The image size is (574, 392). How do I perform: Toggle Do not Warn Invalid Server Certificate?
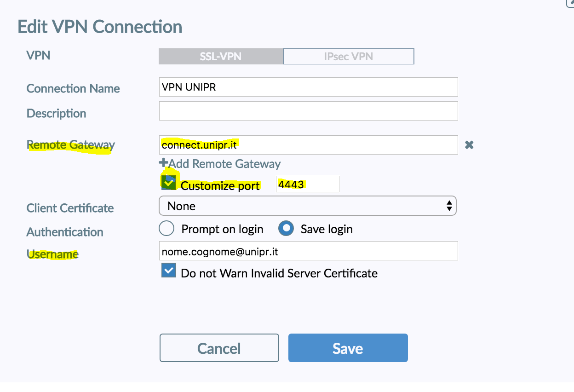click(169, 271)
